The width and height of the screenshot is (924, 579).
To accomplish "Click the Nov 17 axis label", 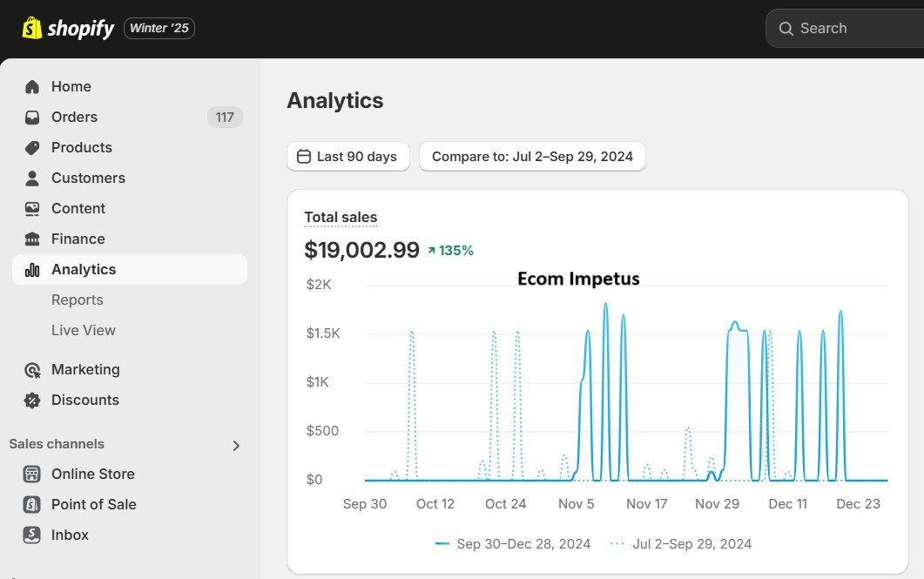I will pos(646,504).
